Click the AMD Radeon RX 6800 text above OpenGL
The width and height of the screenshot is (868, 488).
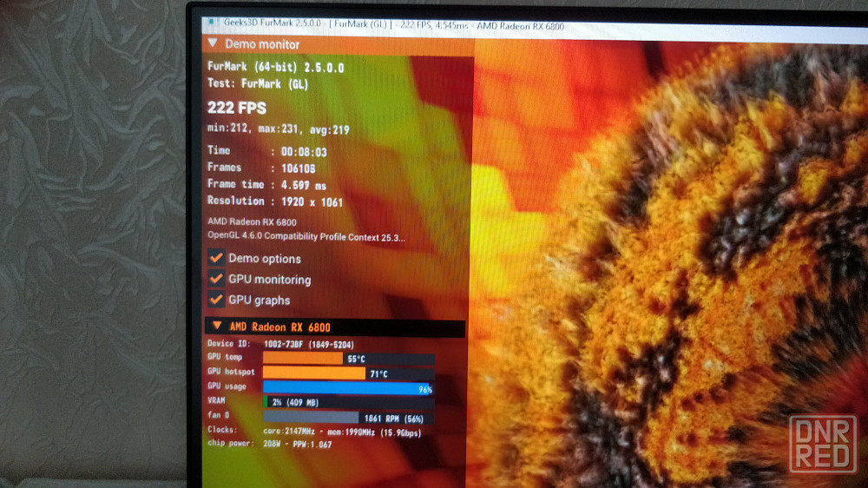(252, 221)
